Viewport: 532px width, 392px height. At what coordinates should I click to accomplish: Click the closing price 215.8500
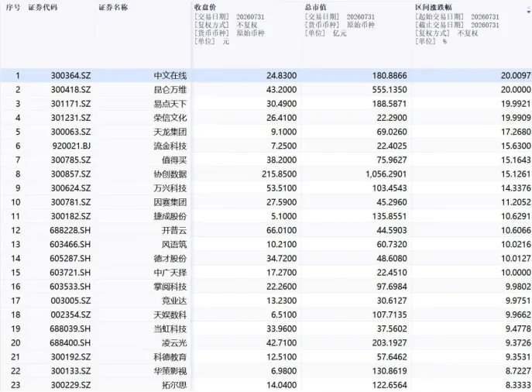280,174
